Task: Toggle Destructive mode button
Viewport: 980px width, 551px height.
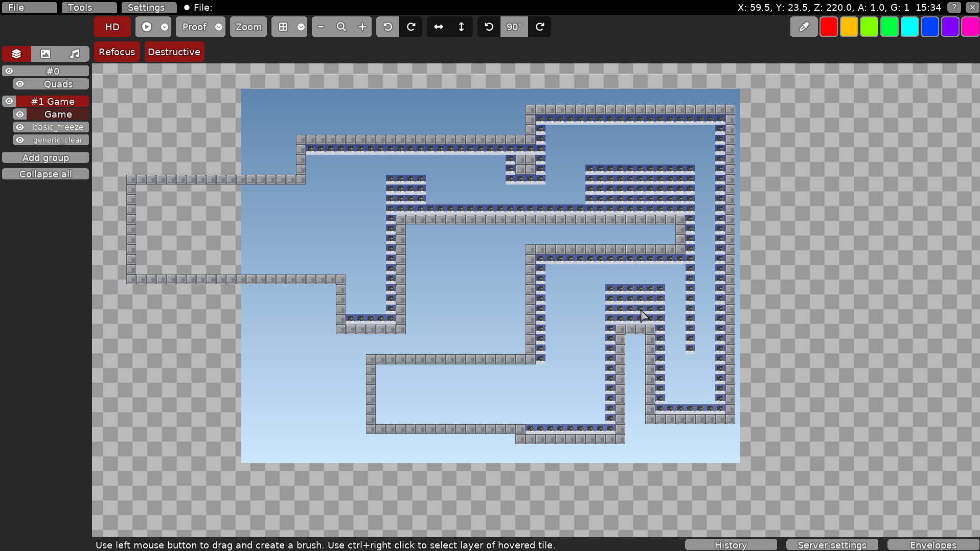Action: point(174,52)
